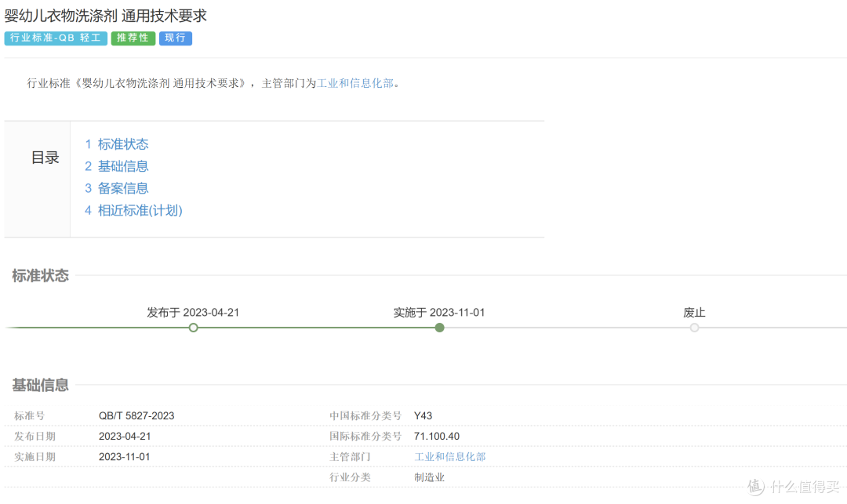847x504 pixels.
Task: Click the 实施日期 field label
Action: (35, 457)
